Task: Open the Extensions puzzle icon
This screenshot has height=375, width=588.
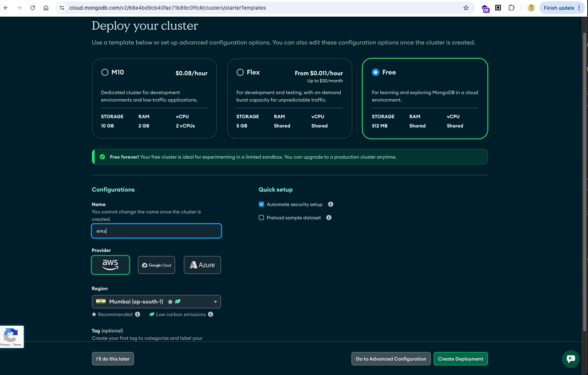Action: click(x=512, y=8)
